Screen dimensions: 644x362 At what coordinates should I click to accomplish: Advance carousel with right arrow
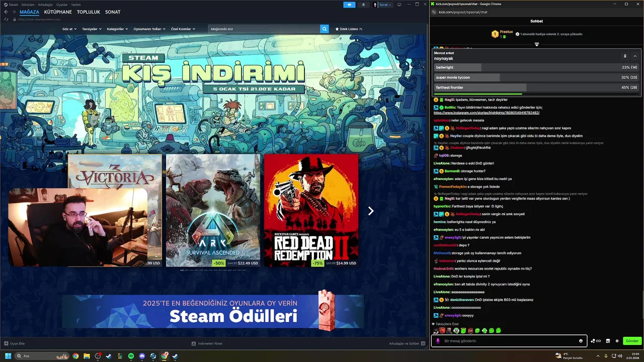(x=371, y=211)
